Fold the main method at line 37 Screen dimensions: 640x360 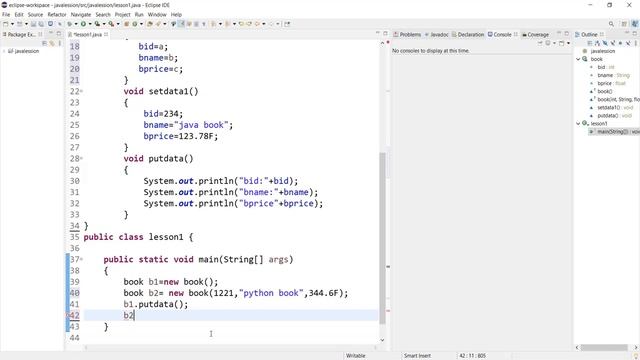[81, 259]
